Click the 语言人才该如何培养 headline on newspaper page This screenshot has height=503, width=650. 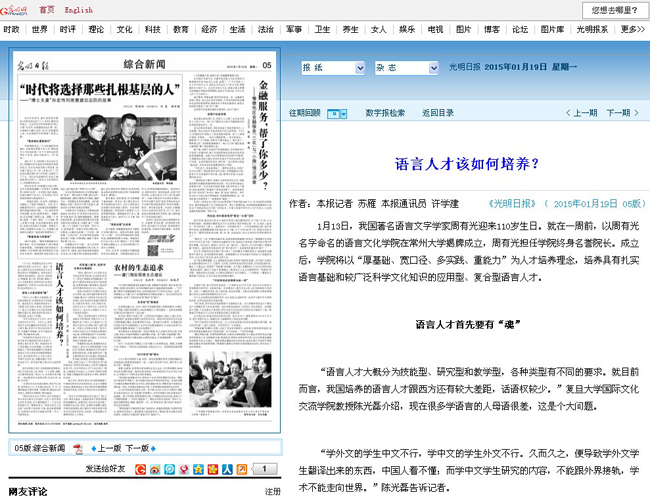(64, 298)
